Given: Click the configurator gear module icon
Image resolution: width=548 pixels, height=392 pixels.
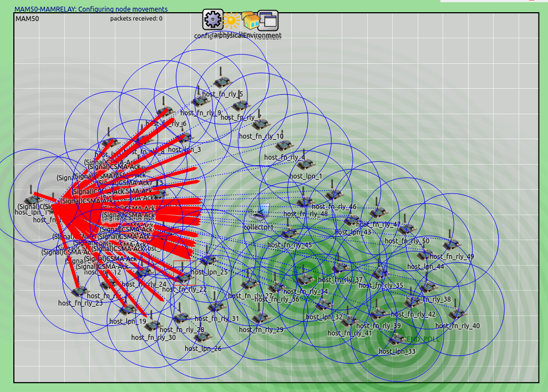Looking at the screenshot, I should pyautogui.click(x=212, y=19).
